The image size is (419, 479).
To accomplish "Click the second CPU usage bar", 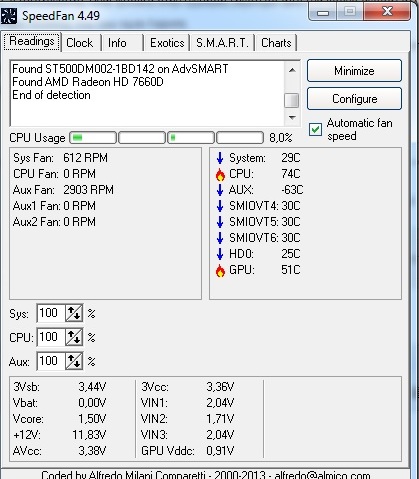I will (142, 138).
